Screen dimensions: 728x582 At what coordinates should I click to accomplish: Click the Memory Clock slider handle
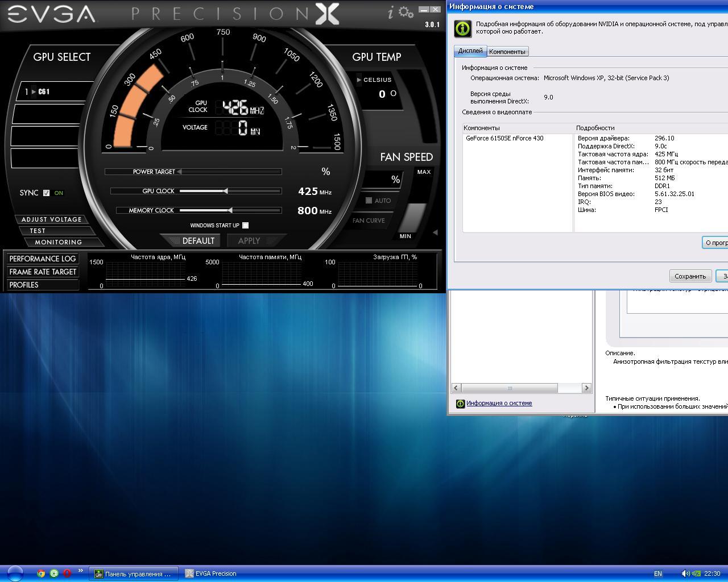[x=230, y=210]
